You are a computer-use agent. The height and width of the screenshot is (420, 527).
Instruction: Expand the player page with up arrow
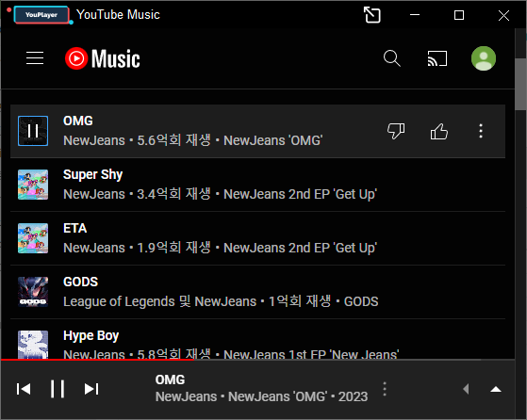tap(496, 390)
